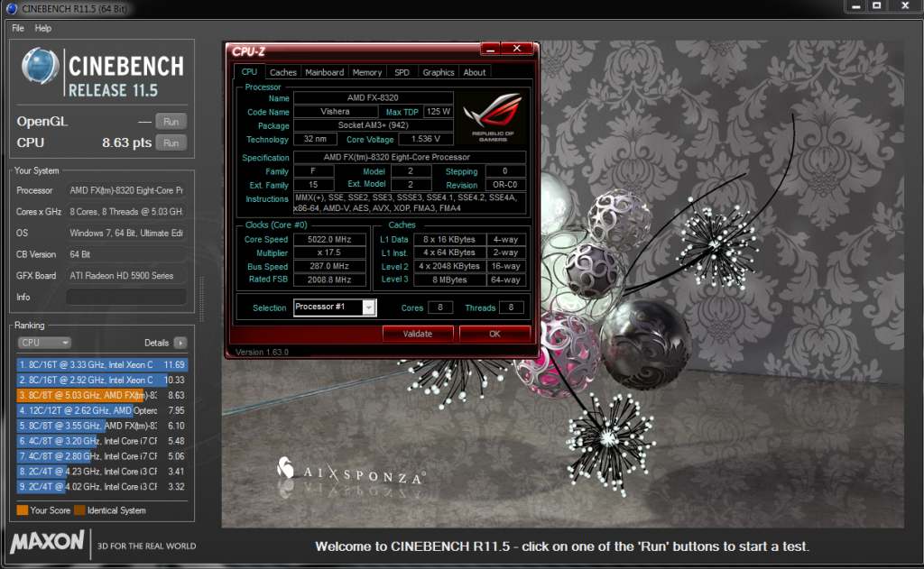Image resolution: width=924 pixels, height=569 pixels.
Task: Click the Socket AM3+ (942) package field
Action: (x=373, y=124)
